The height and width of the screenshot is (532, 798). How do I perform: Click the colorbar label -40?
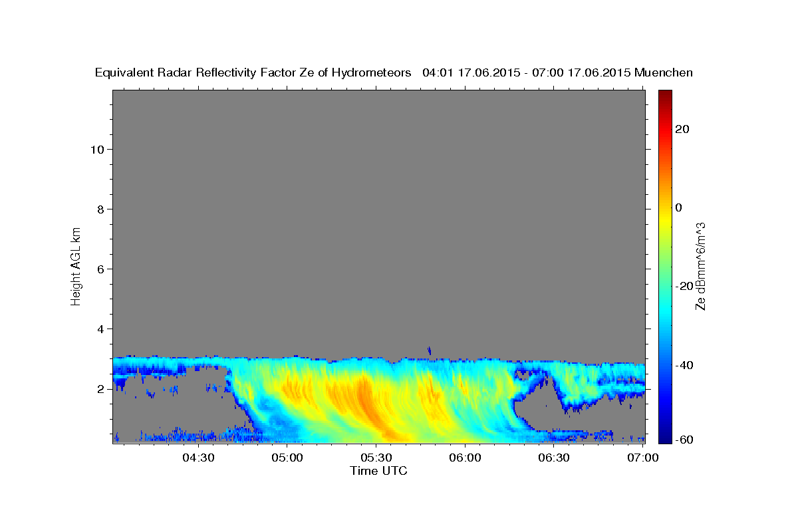coord(684,365)
